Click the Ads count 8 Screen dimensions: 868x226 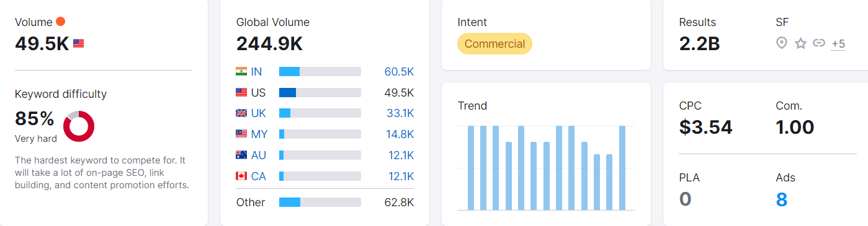pyautogui.click(x=782, y=199)
